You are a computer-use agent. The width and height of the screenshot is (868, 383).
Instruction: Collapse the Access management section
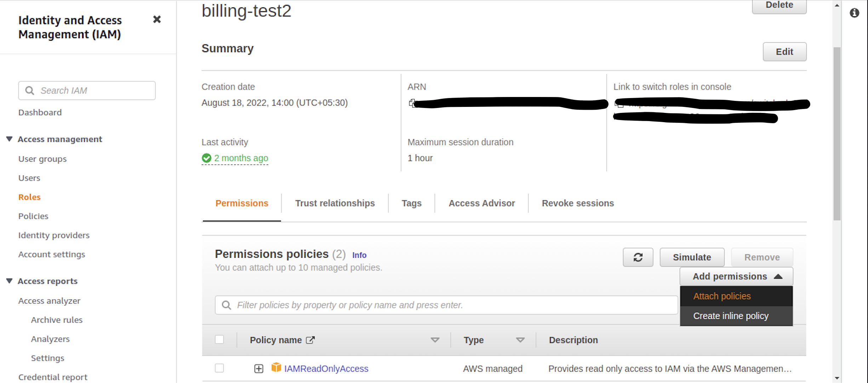coord(10,139)
